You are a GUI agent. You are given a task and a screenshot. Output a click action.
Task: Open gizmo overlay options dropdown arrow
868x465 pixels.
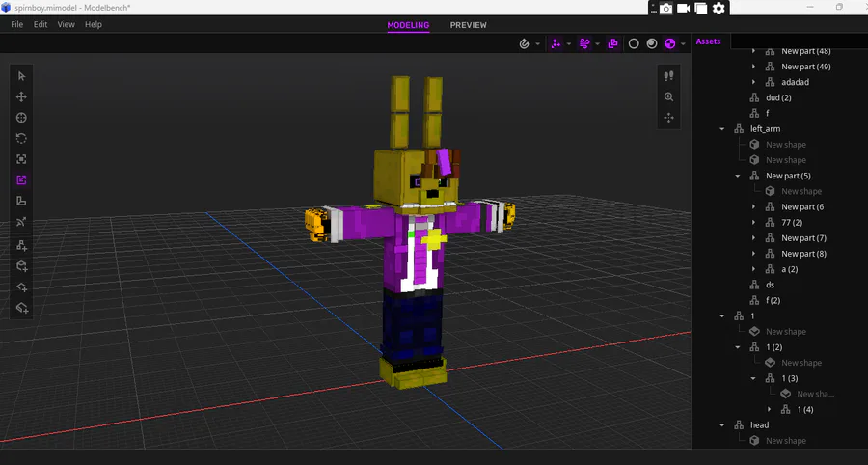coord(568,44)
